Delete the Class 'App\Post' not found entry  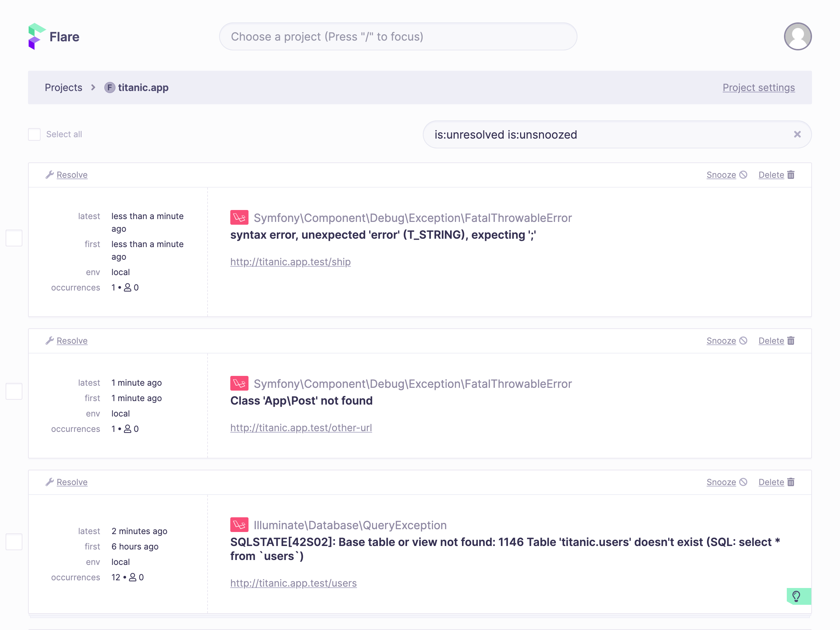pyautogui.click(x=771, y=341)
